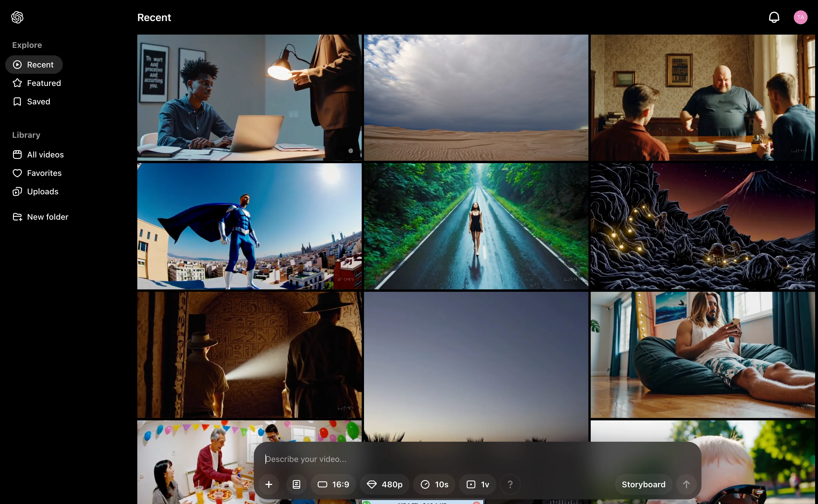The height and width of the screenshot is (504, 818).
Task: Open the 480p resolution dropdown
Action: (x=384, y=484)
